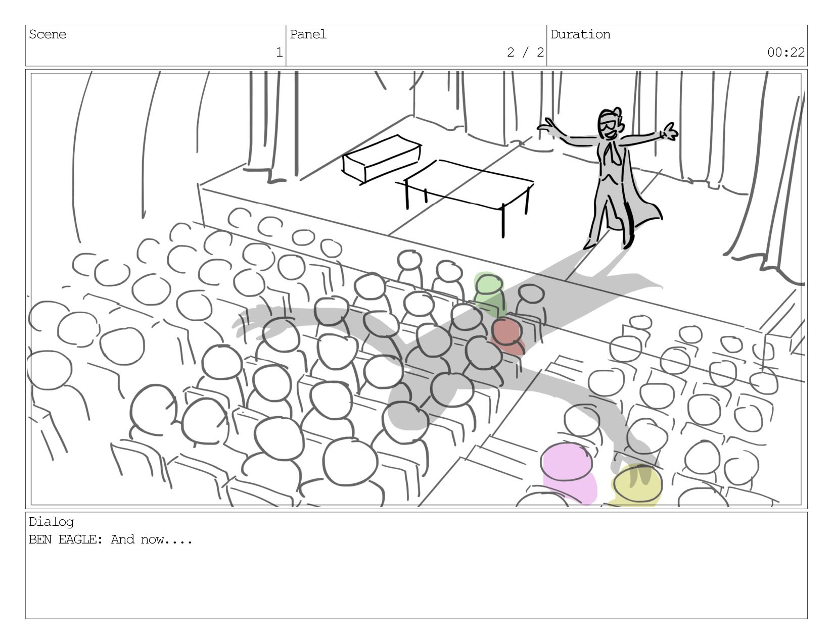
Task: Click the 'Scene' header label
Action: [x=48, y=34]
